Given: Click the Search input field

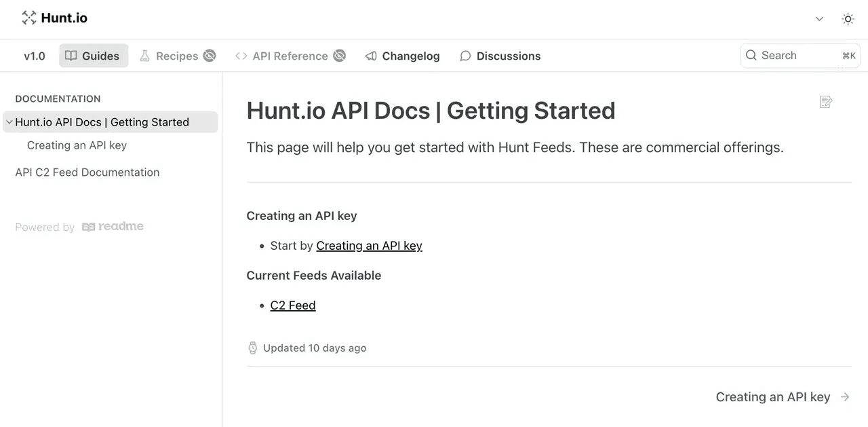Looking at the screenshot, I should (800, 56).
